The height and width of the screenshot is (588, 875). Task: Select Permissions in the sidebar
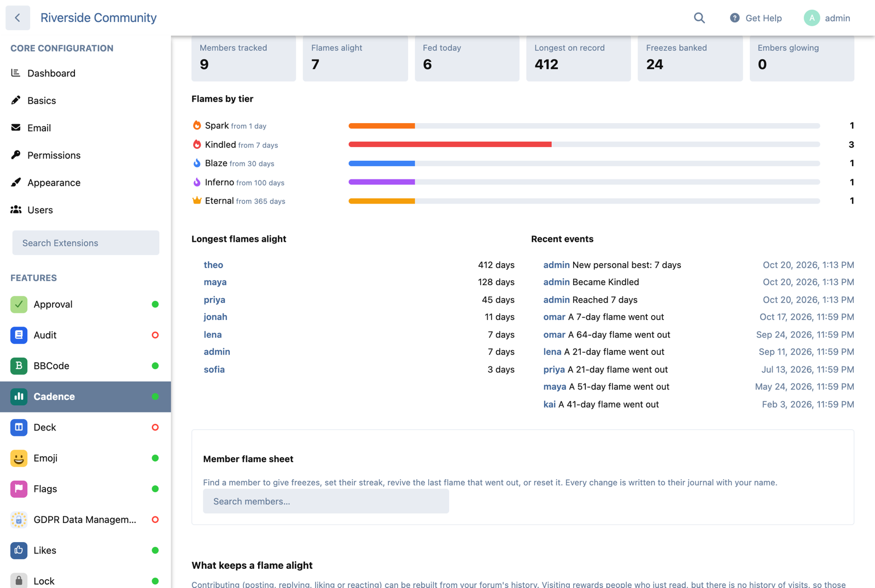[x=85, y=155]
